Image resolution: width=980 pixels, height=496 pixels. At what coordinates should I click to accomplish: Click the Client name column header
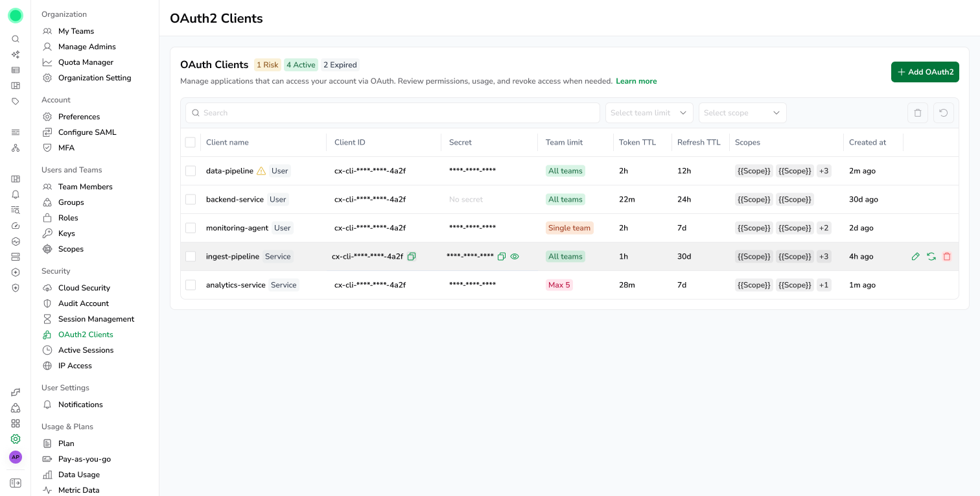click(x=227, y=143)
